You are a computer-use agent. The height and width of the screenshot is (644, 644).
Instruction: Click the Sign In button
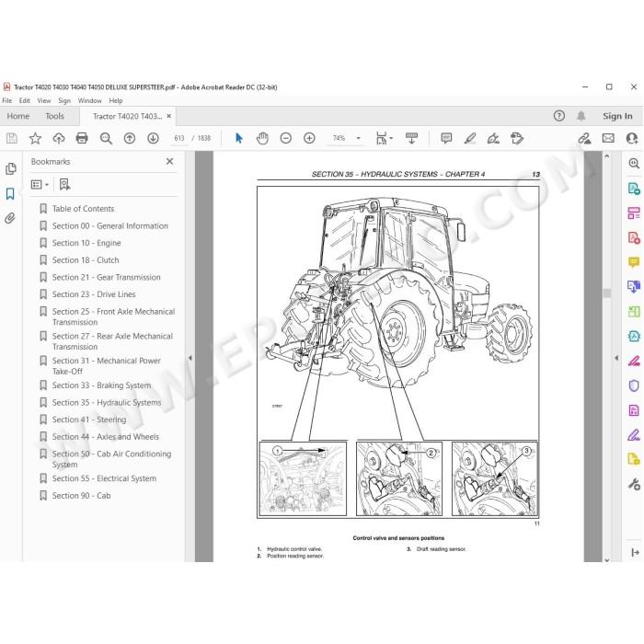[x=617, y=116]
